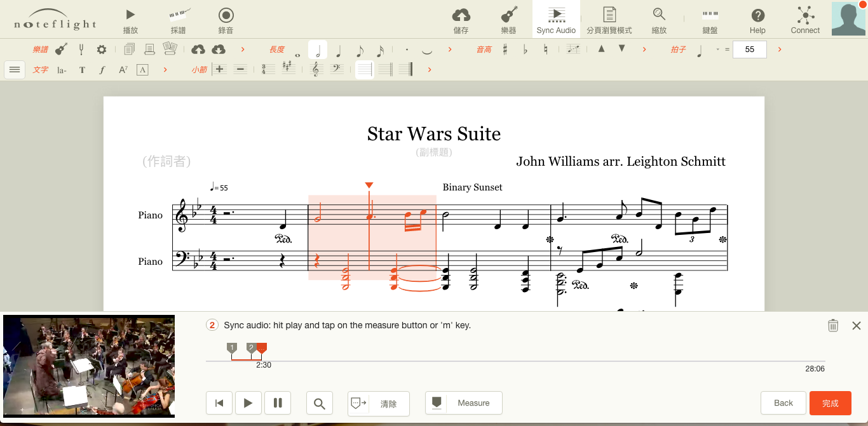The height and width of the screenshot is (426, 868).
Task: Select the chord symbol A7 tool
Action: [x=123, y=70]
